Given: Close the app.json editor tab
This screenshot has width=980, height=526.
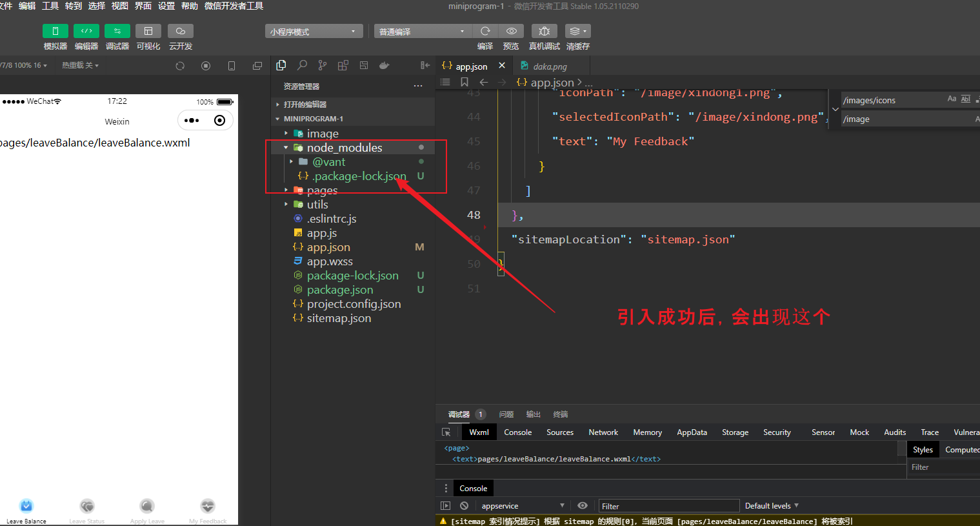Looking at the screenshot, I should coord(502,66).
